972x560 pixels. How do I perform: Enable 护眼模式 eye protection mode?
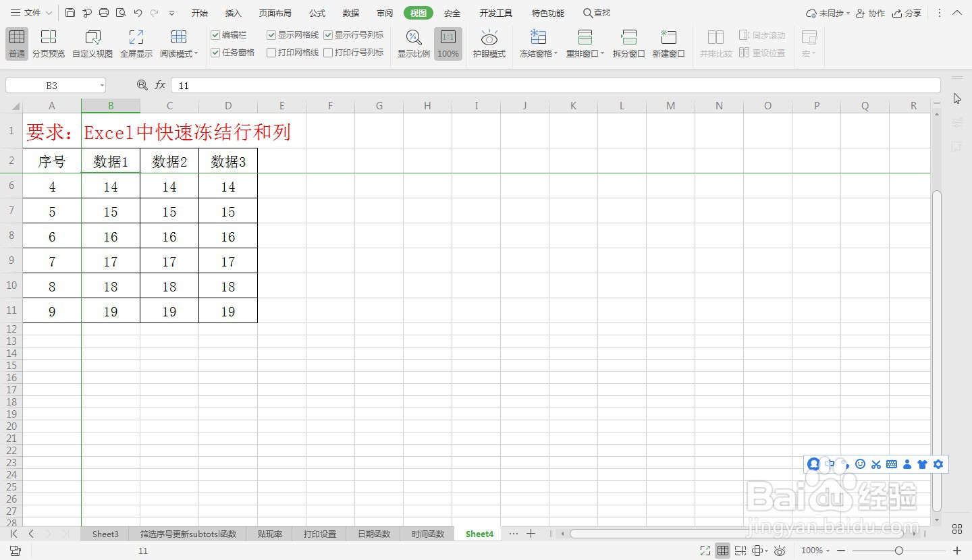(x=489, y=44)
